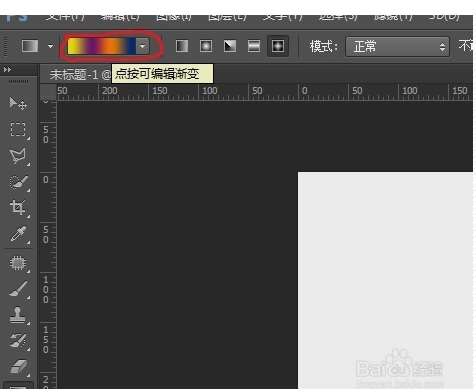Choose the Eraser tool

[18, 366]
